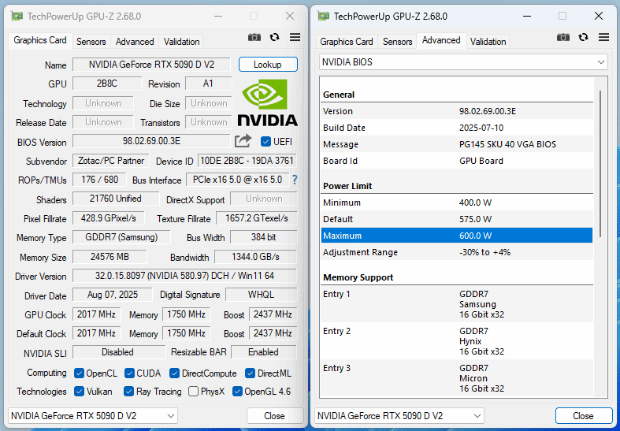This screenshot has height=431, width=620.
Task: Click the Lookup button
Action: (x=268, y=64)
